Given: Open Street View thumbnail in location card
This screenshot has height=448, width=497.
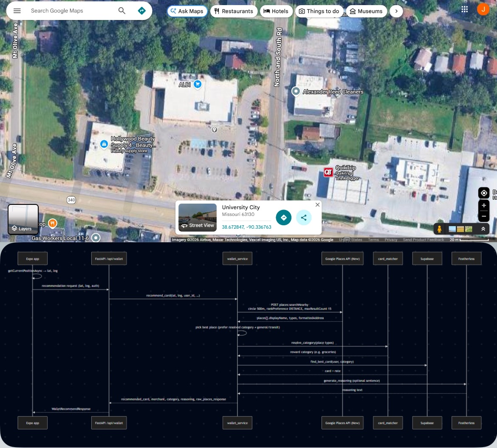Looking at the screenshot, I should [x=198, y=218].
